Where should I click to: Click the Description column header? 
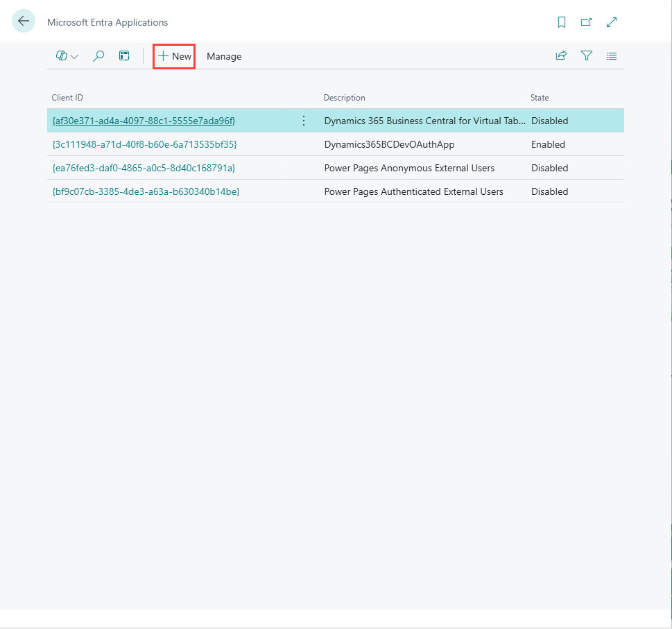pyautogui.click(x=344, y=98)
